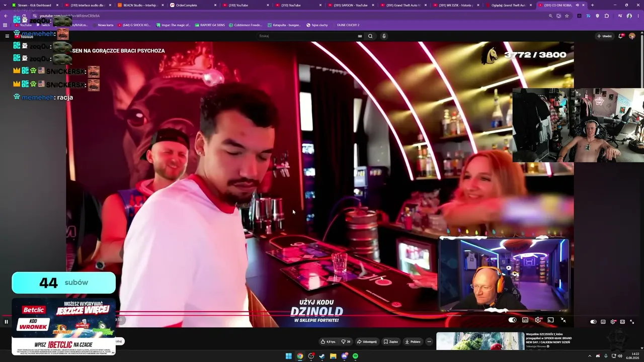Open the Chrome profile avatar
The width and height of the screenshot is (644, 362).
629,16
